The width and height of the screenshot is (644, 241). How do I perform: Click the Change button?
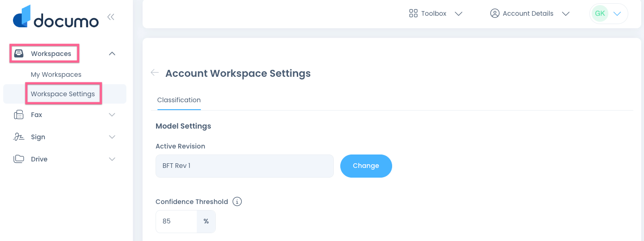pyautogui.click(x=366, y=166)
